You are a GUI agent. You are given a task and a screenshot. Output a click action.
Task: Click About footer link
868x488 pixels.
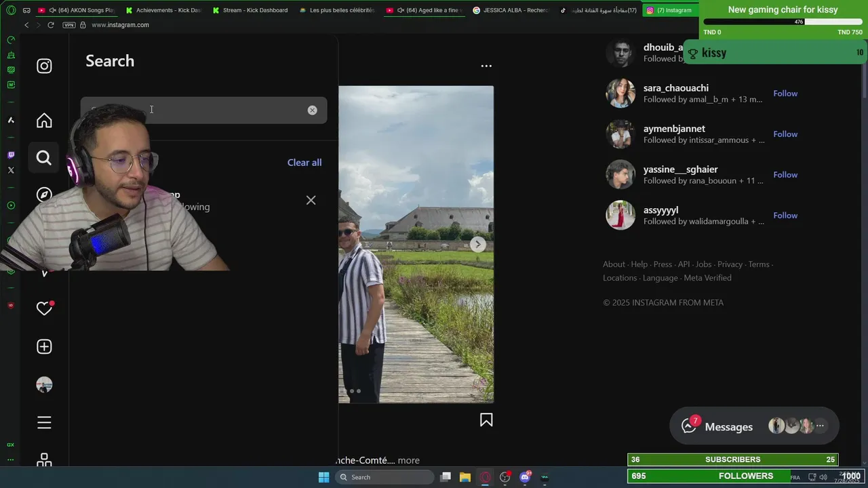coord(614,264)
